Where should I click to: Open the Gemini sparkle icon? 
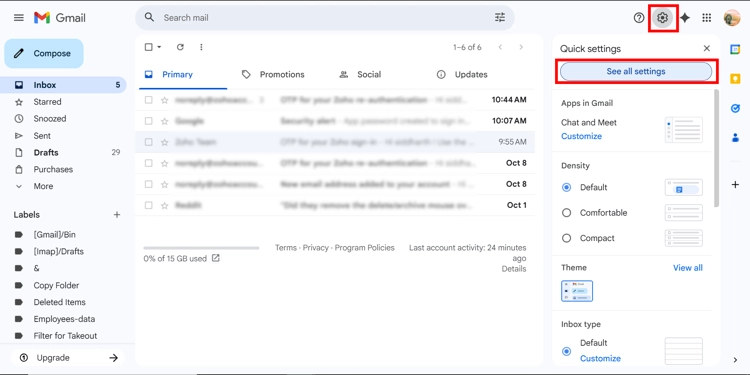pyautogui.click(x=685, y=18)
